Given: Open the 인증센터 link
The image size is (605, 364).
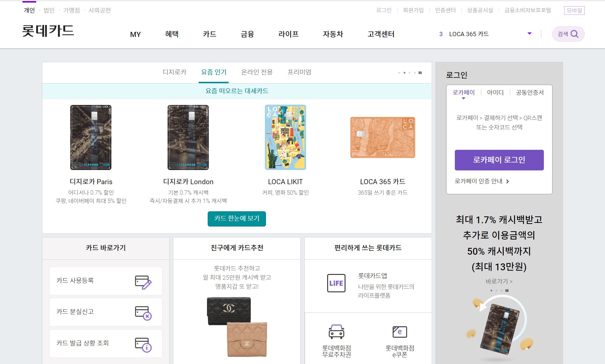Looking at the screenshot, I should pos(445,10).
